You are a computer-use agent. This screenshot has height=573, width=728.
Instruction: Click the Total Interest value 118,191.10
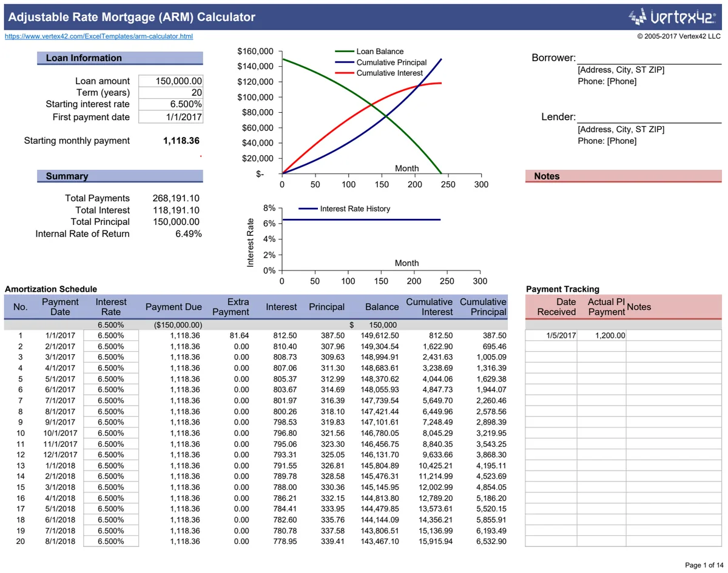click(176, 210)
